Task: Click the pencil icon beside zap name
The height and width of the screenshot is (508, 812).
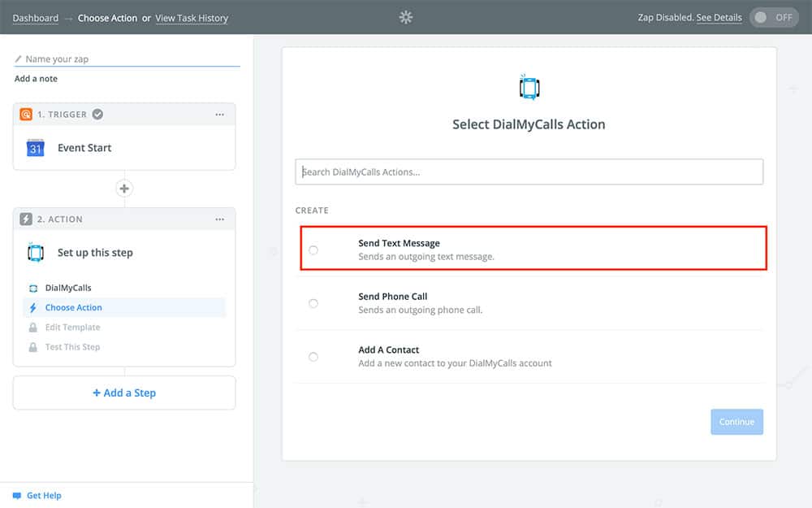Action: pos(19,59)
